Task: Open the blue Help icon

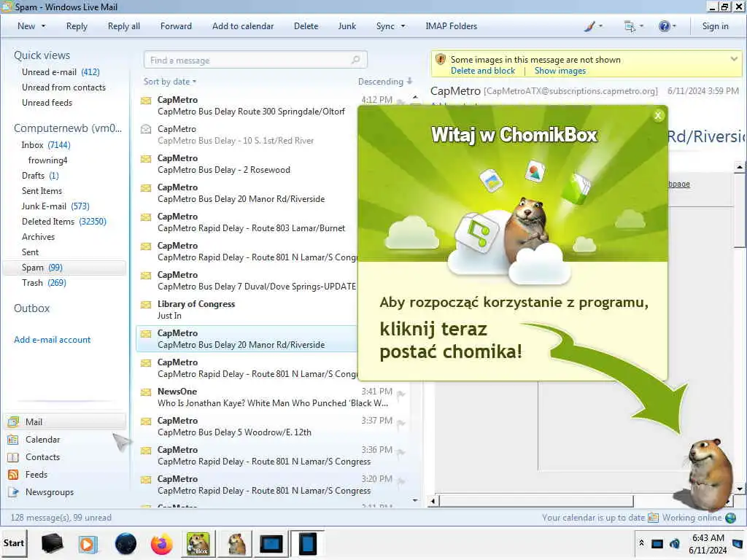Action: [664, 26]
